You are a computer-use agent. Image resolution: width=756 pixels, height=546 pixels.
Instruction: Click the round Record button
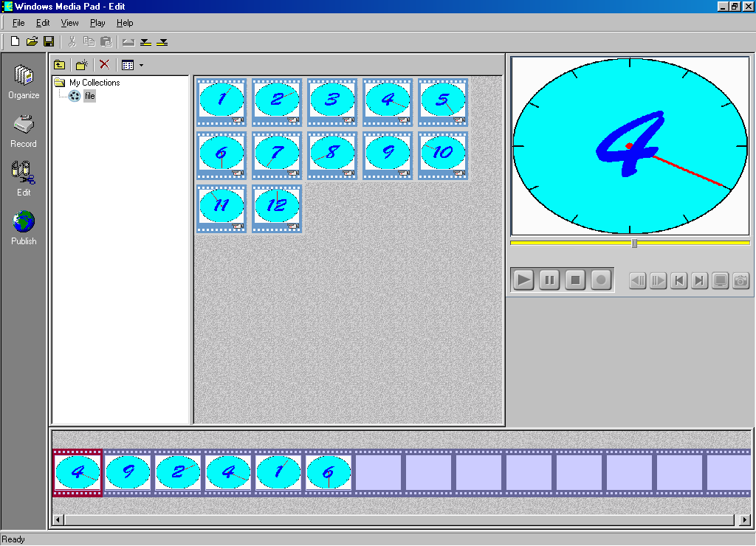pos(601,280)
